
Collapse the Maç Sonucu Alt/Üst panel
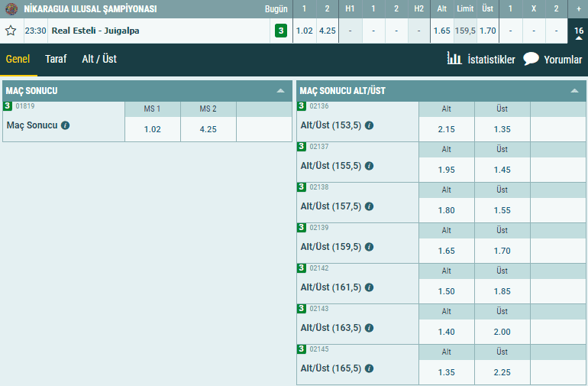tap(574, 90)
